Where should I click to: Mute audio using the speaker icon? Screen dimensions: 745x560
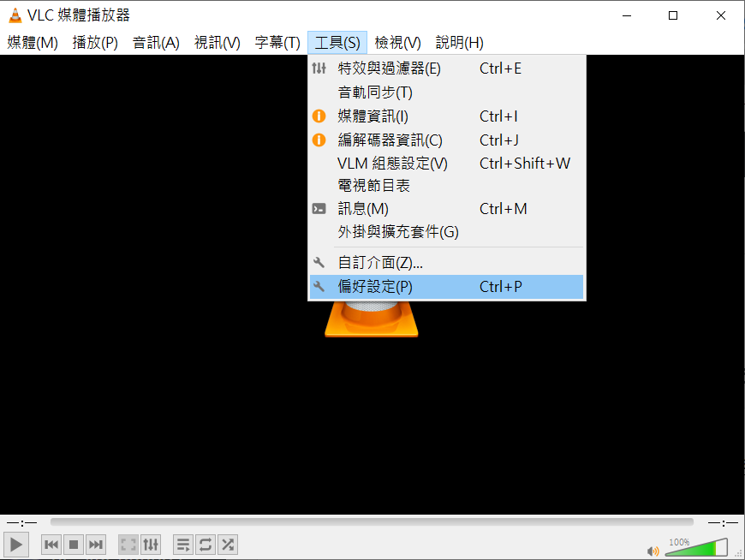coord(653,551)
